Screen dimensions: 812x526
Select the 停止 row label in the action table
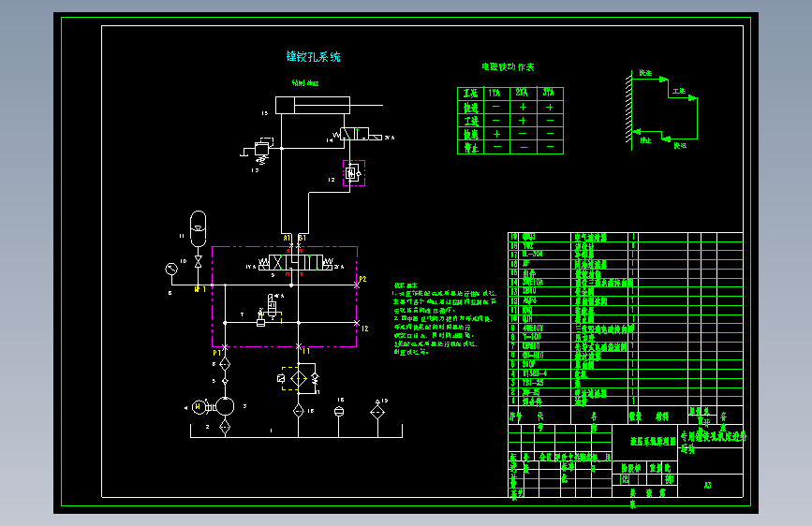pos(471,148)
